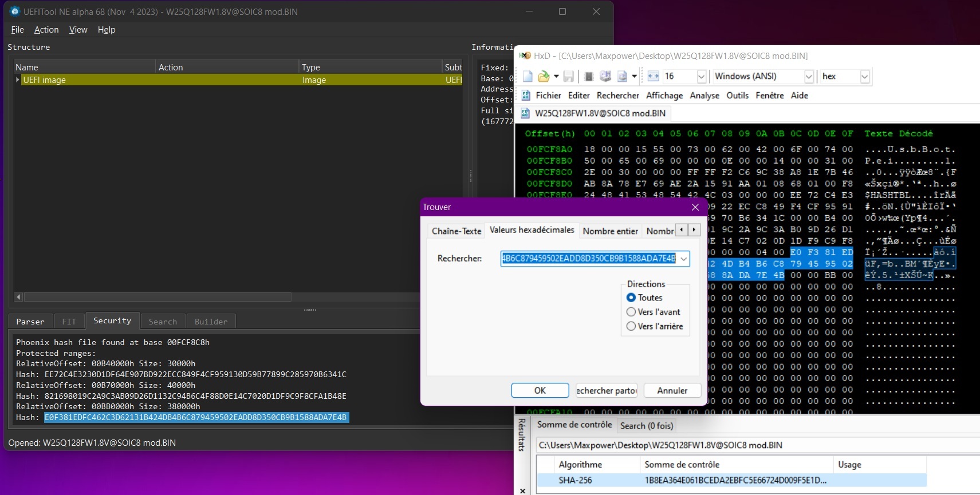
Task: Expand the UEFI image tree node
Action: pos(18,80)
